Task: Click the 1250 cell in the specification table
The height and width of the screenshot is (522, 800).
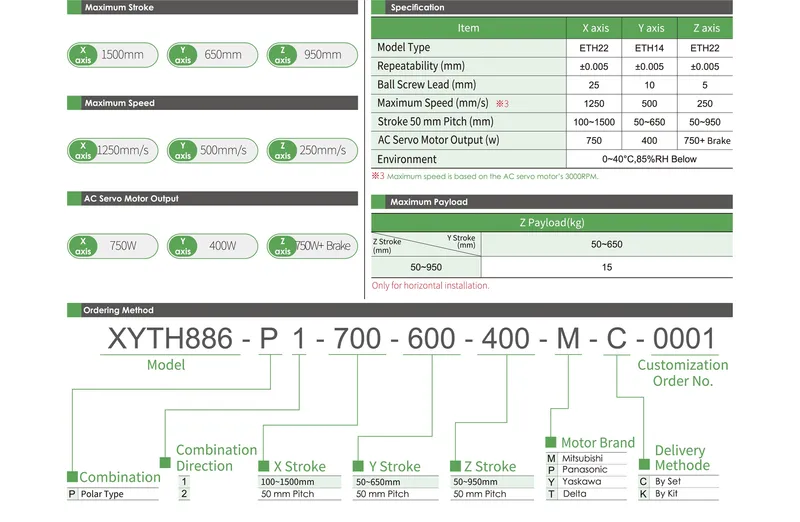Action: click(594, 104)
